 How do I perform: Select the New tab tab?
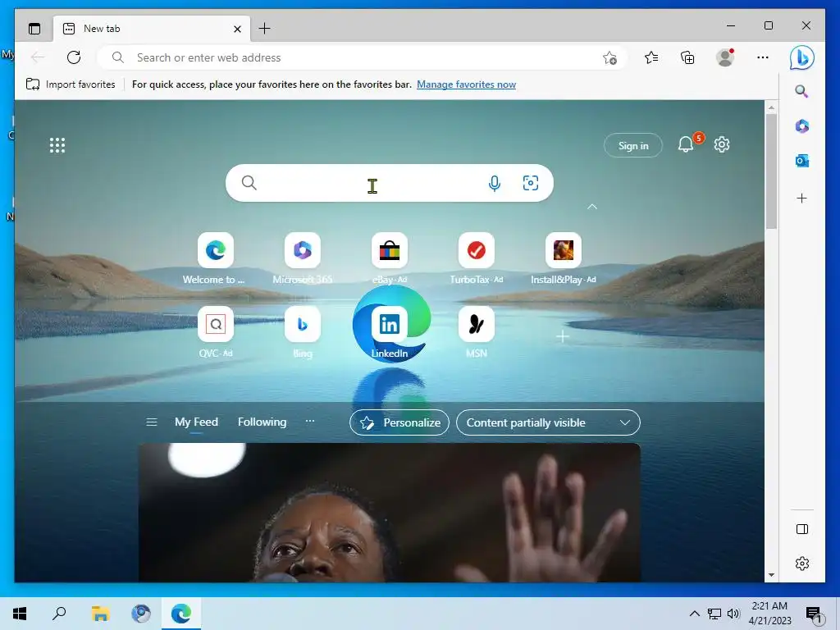tap(151, 29)
